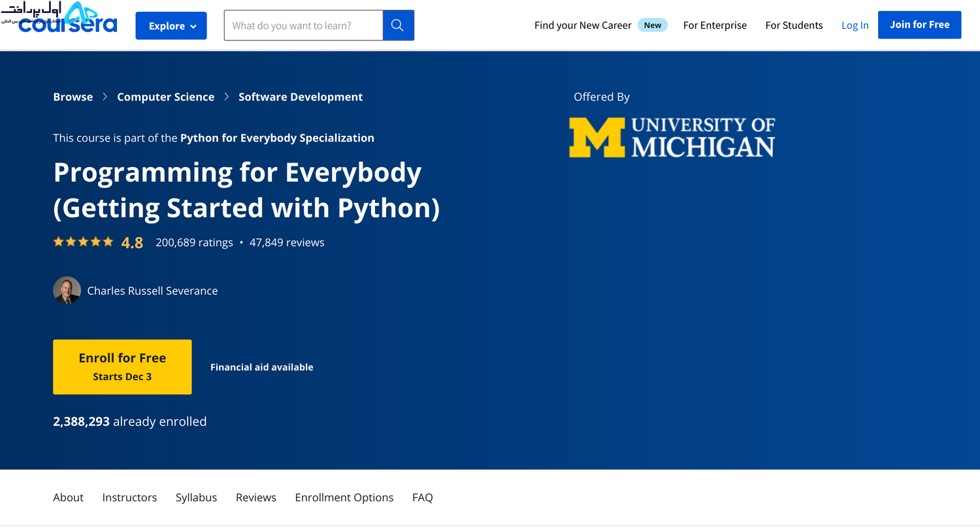Switch to the Syllabus tab
The width and height of the screenshot is (980, 532).
coord(196,497)
